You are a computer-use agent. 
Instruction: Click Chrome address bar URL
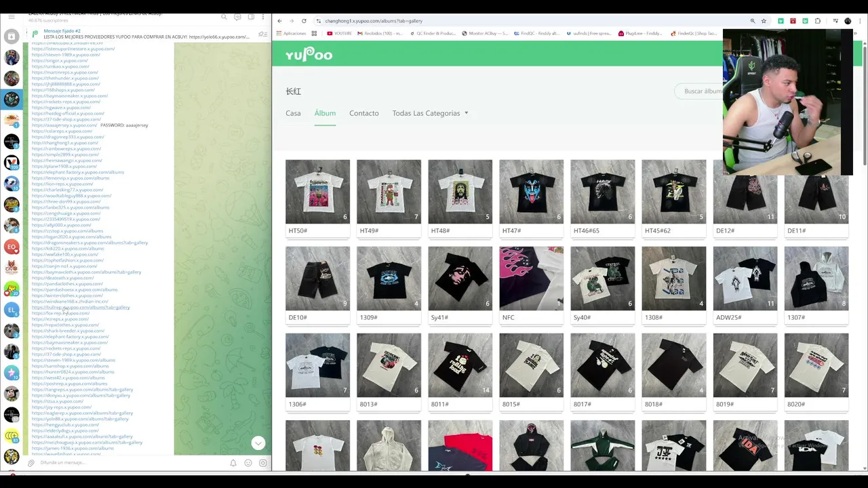[x=374, y=21]
